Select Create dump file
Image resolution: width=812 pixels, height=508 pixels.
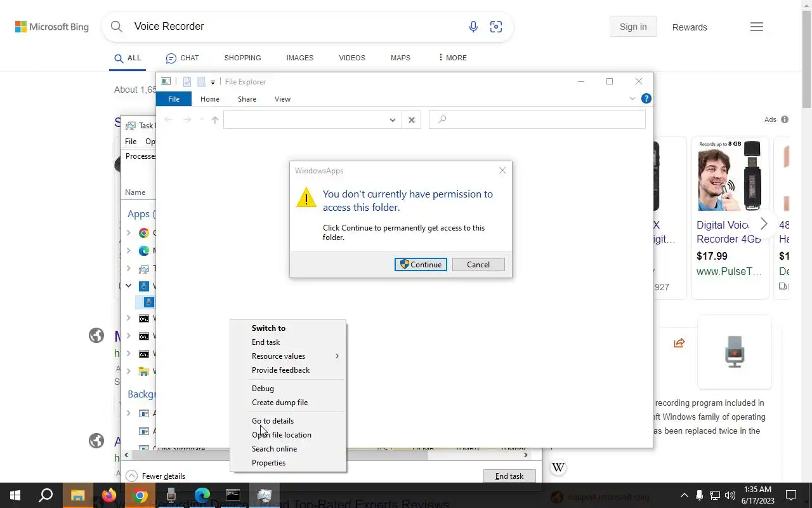click(280, 403)
